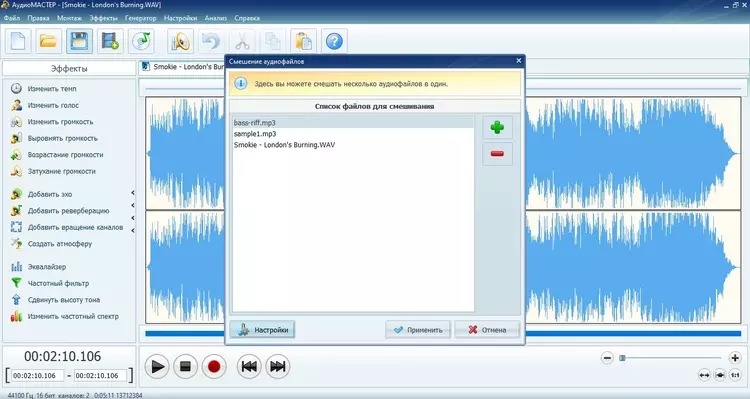
Task: Click the extract-audio-from-video film icon
Action: 110,41
